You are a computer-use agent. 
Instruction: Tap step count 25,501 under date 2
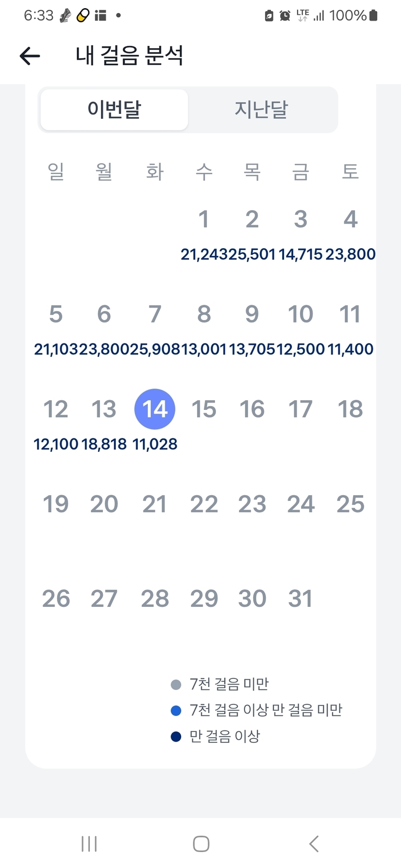252,254
